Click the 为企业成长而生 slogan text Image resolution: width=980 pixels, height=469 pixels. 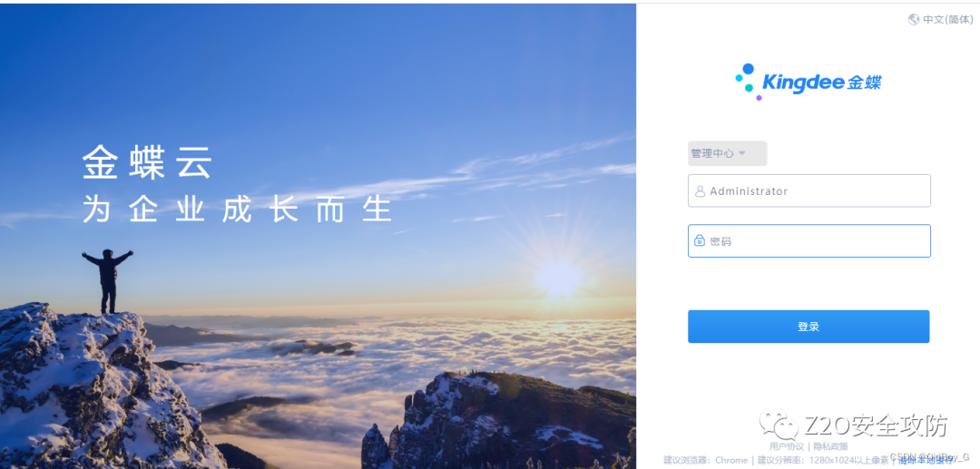pos(238,210)
